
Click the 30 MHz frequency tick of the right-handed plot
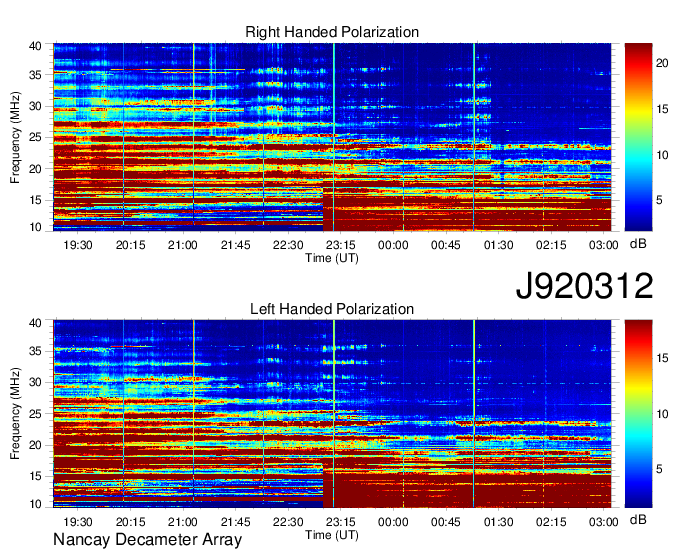pyautogui.click(x=35, y=106)
